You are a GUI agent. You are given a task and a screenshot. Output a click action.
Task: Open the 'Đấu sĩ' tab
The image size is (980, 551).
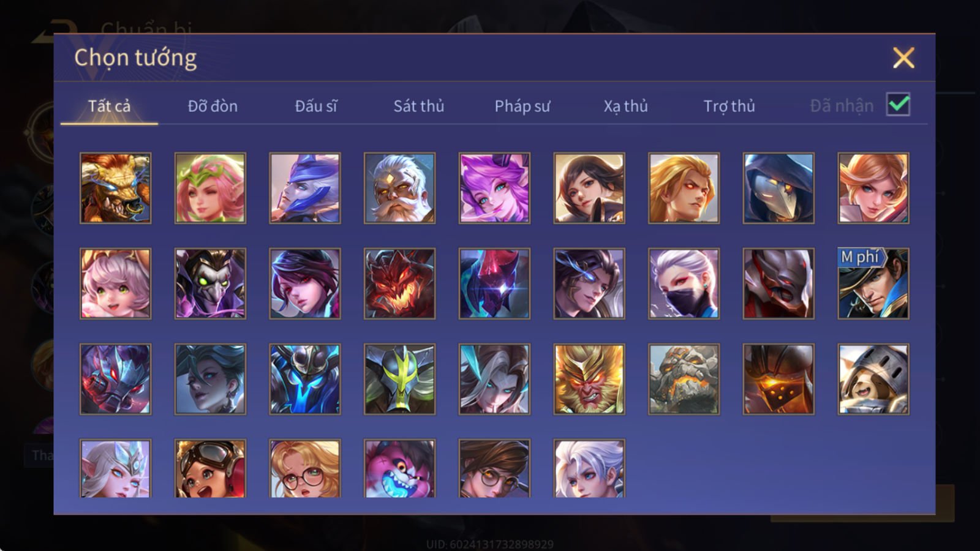point(315,106)
